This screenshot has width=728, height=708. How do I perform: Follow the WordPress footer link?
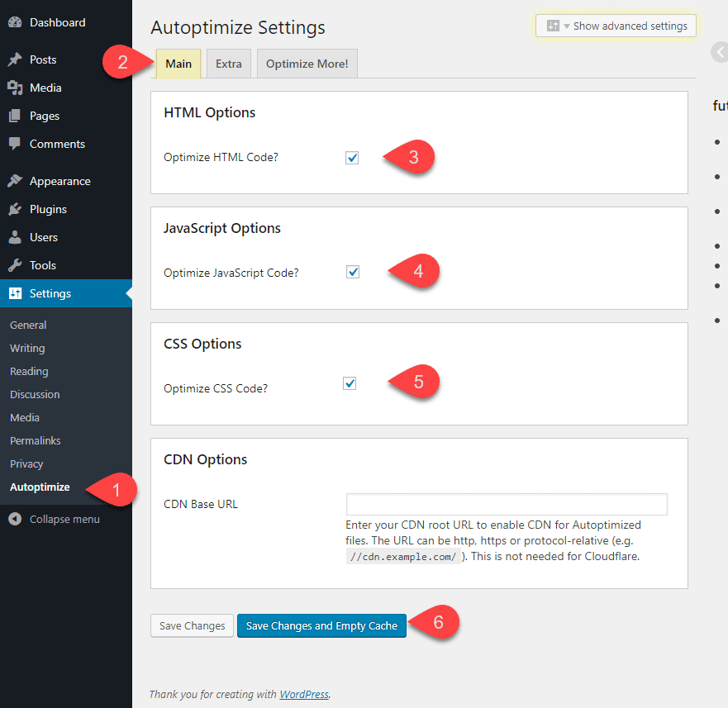pyautogui.click(x=304, y=694)
